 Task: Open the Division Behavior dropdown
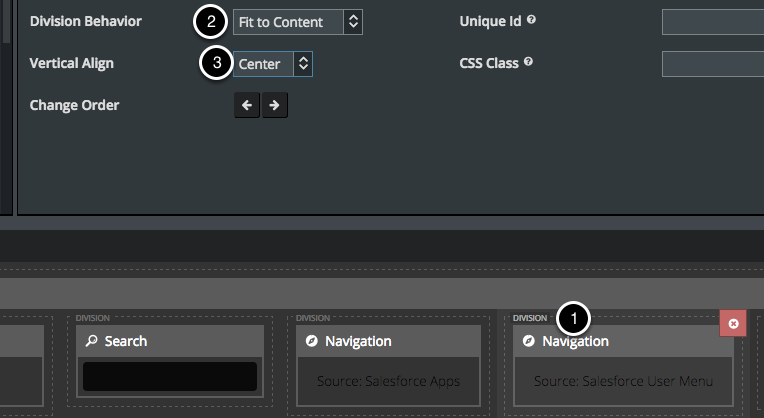point(298,21)
